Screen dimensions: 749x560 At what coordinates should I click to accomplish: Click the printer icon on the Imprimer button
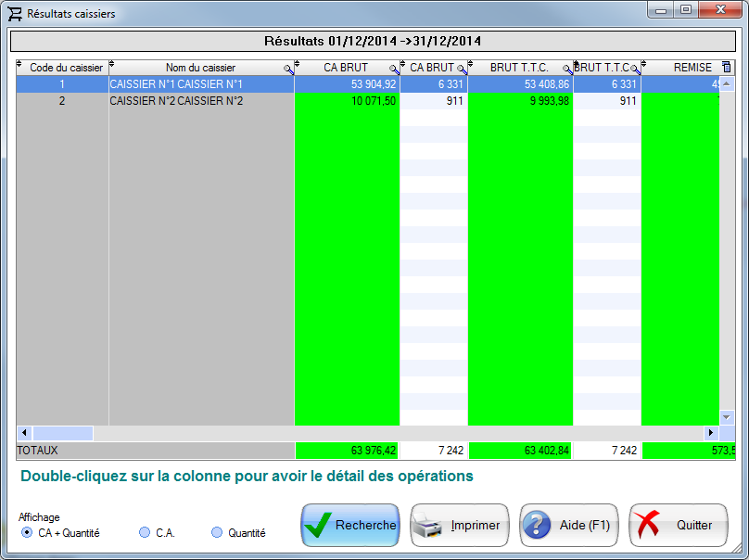(x=425, y=525)
